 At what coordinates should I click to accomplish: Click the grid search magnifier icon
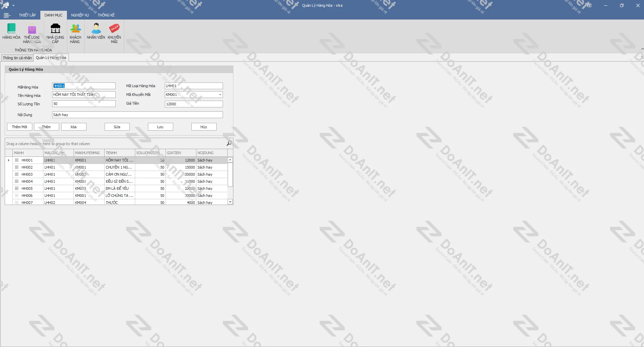pos(229,143)
